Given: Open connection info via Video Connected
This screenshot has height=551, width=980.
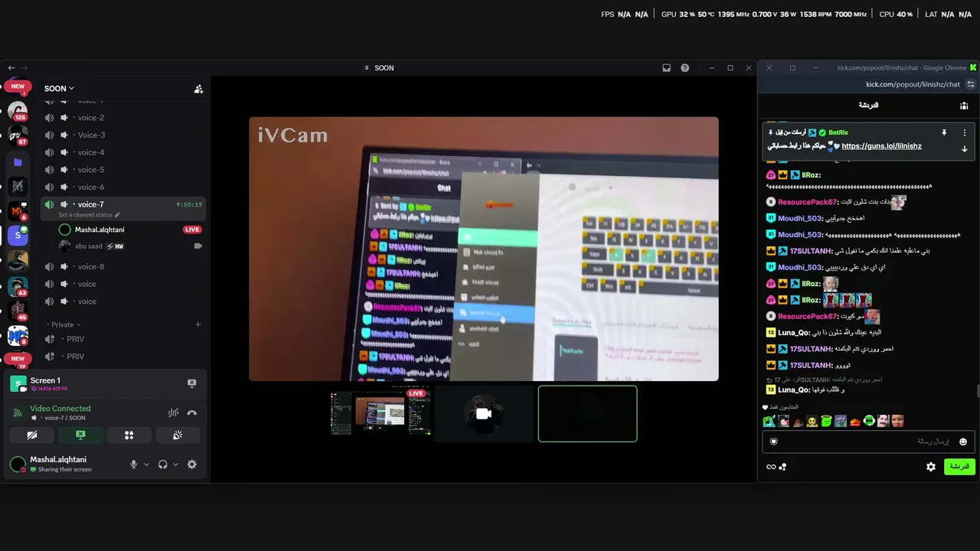Looking at the screenshot, I should [x=60, y=409].
